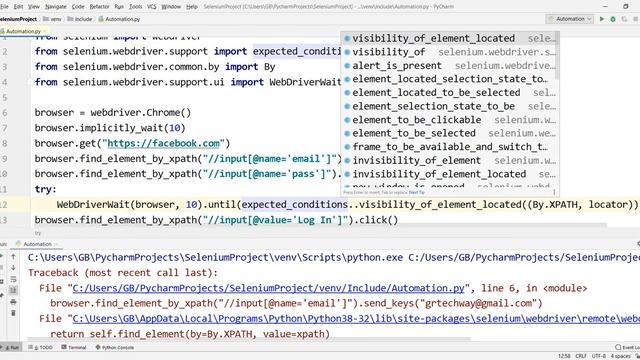Image resolution: width=640 pixels, height=360 pixels.
Task: Rerun Automation using Run panel play icon
Action: (x=2, y=256)
